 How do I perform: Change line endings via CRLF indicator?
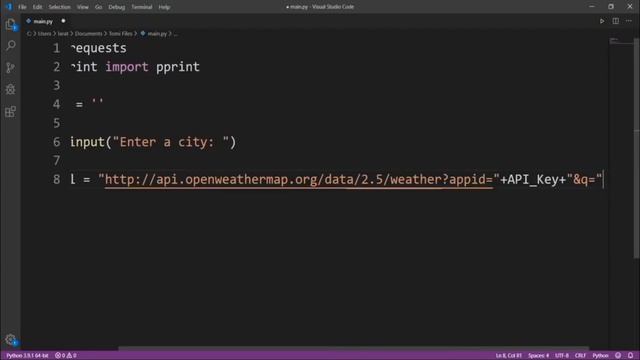[x=580, y=356]
